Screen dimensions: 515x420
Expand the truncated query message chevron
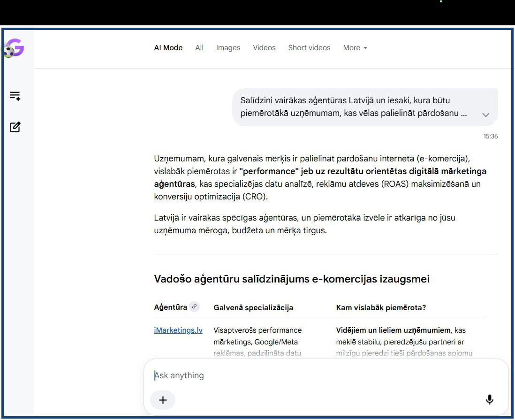click(x=486, y=115)
